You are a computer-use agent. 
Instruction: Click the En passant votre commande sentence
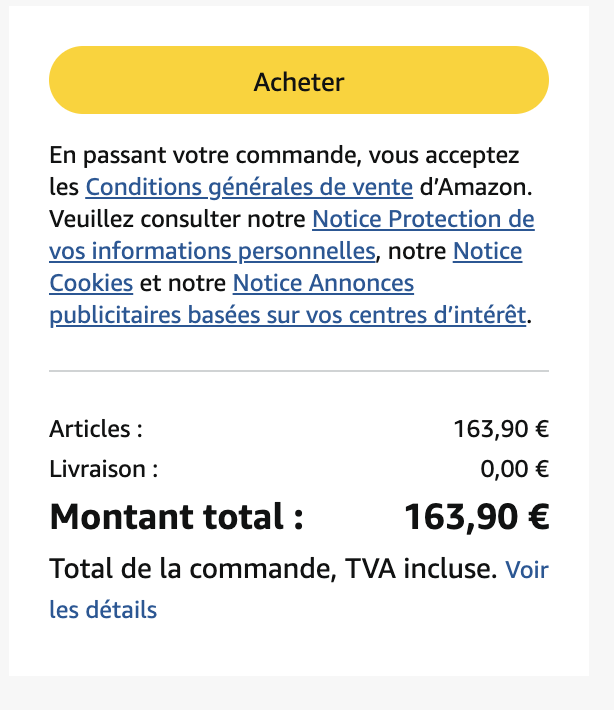(284, 155)
